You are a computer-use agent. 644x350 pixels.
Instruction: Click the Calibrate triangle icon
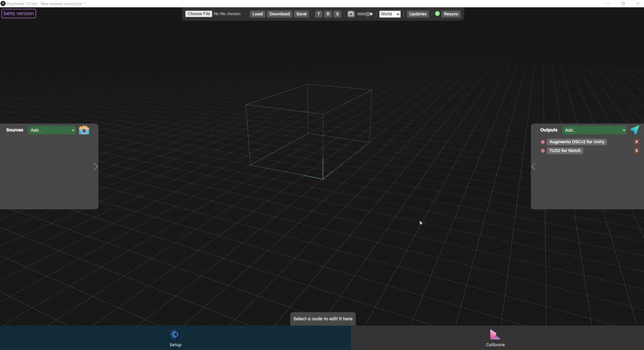click(495, 334)
